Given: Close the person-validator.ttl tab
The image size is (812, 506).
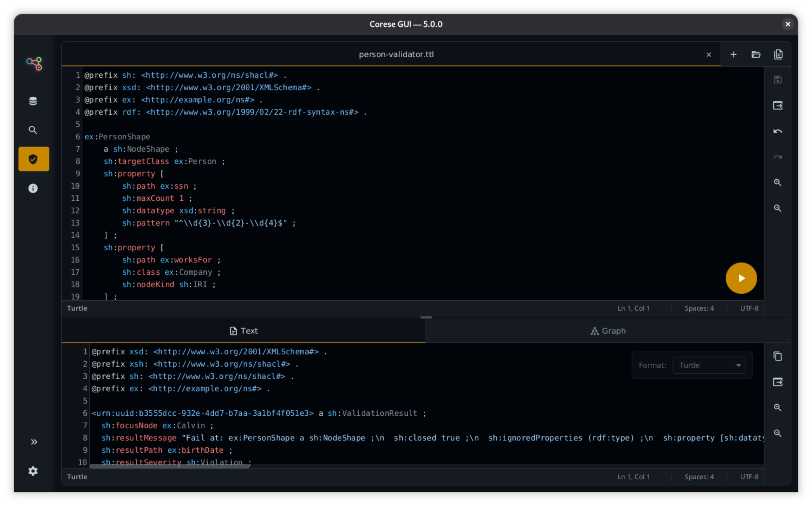Looking at the screenshot, I should (709, 54).
